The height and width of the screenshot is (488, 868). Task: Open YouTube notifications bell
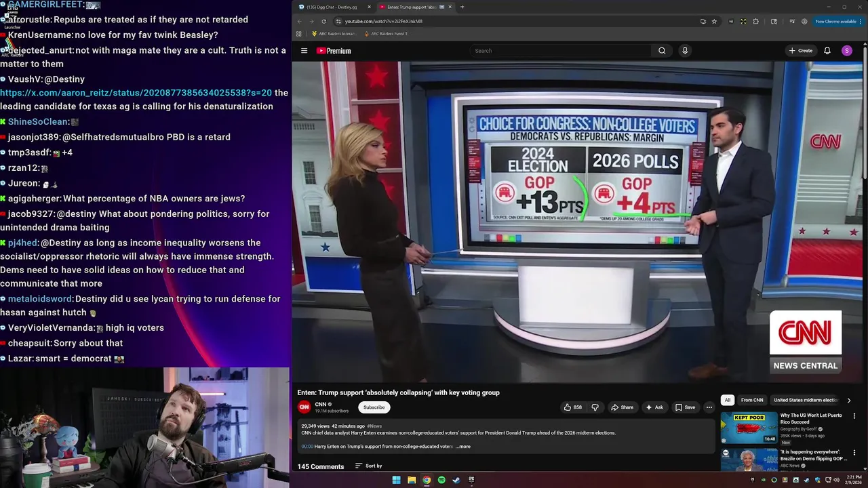[x=827, y=51]
